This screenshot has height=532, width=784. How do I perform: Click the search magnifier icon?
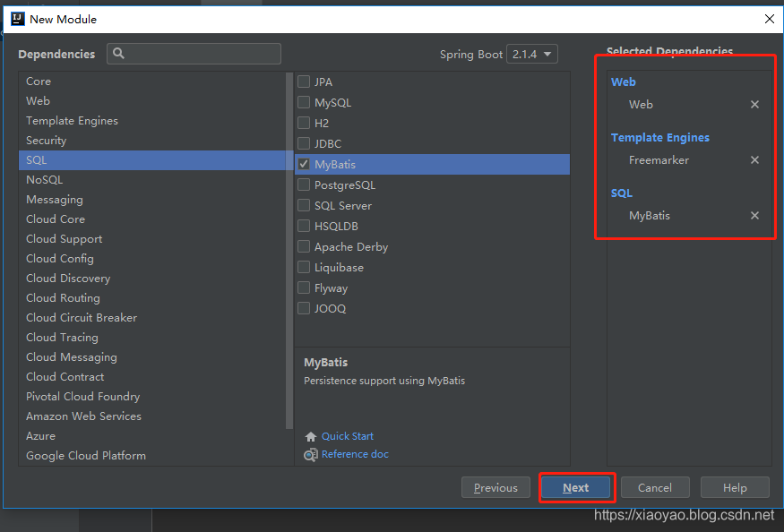pyautogui.click(x=117, y=54)
